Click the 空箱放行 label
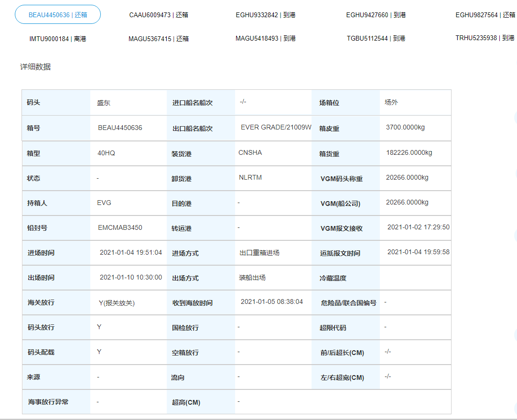The width and height of the screenshot is (517, 420). coord(185,353)
